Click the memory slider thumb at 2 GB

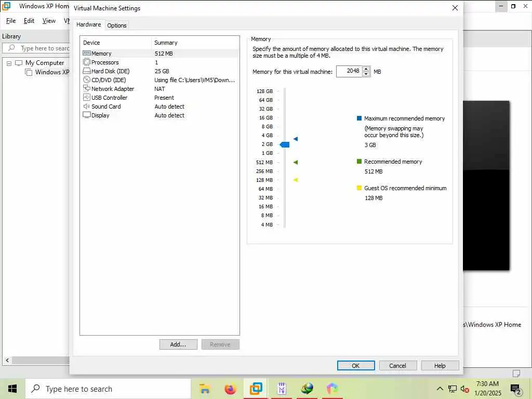pyautogui.click(x=284, y=144)
